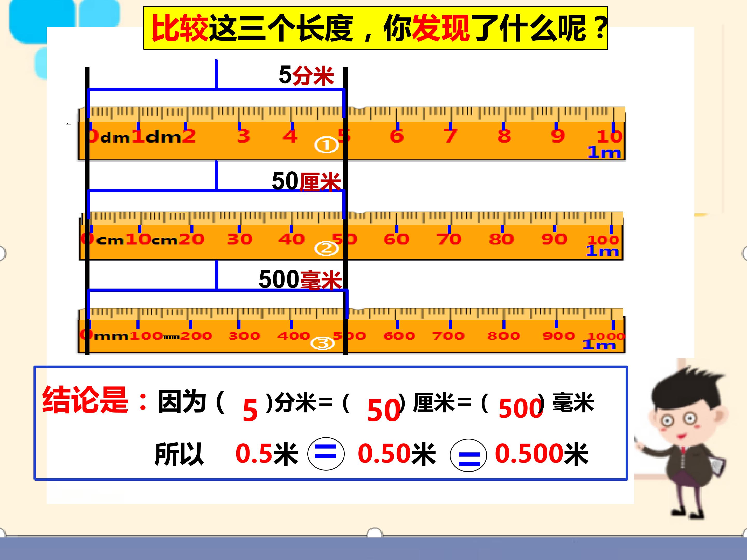Screen dimensions: 747x560
Task: Click the circled ③ on the millimeter ruler
Action: click(322, 344)
